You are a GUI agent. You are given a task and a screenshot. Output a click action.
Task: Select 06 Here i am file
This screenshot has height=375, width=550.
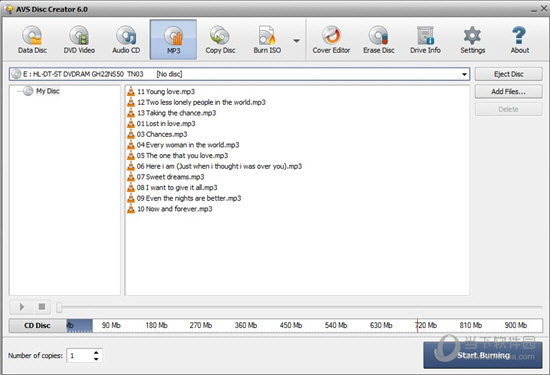pos(219,166)
